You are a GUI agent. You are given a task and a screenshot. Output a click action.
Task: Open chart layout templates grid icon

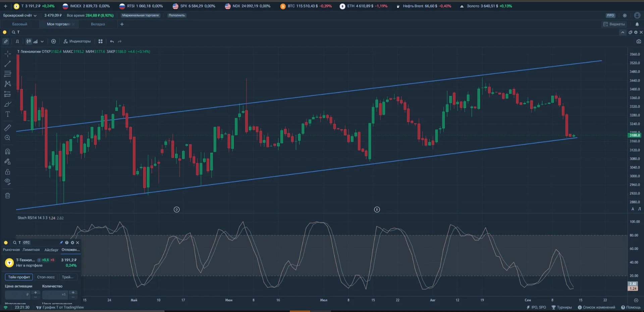100,41
